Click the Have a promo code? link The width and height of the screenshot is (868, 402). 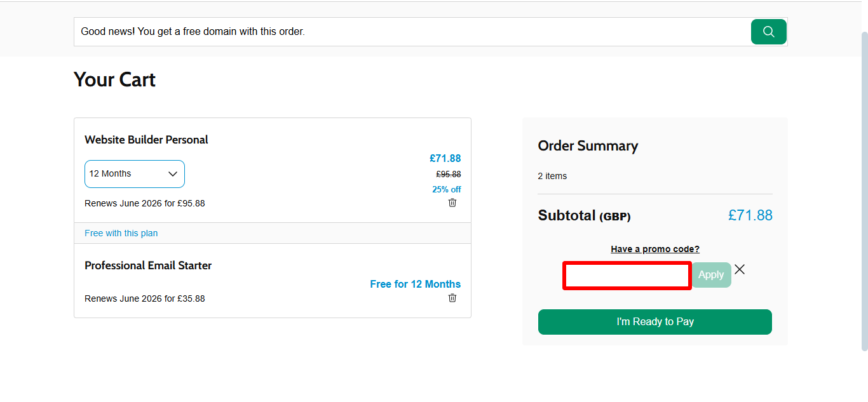point(654,249)
